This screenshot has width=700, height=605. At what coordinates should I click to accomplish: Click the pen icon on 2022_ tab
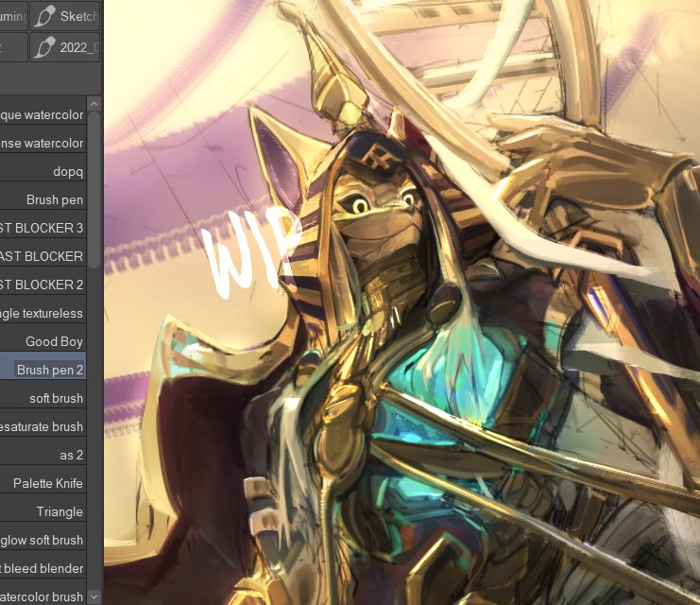point(44,47)
